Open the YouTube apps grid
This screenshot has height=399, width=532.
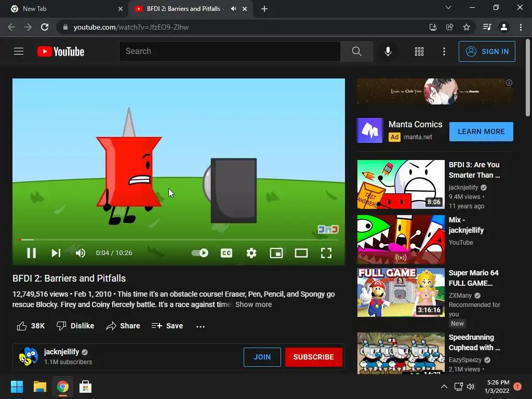pos(419,51)
